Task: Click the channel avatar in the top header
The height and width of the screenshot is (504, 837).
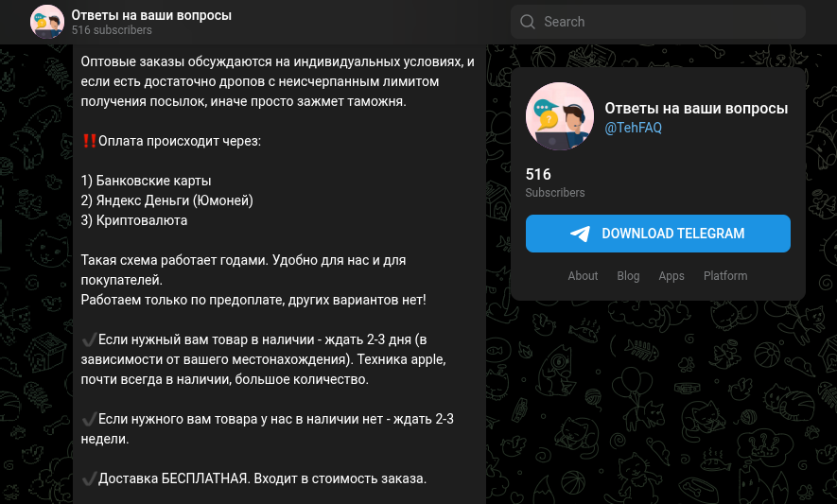Action: pyautogui.click(x=47, y=21)
